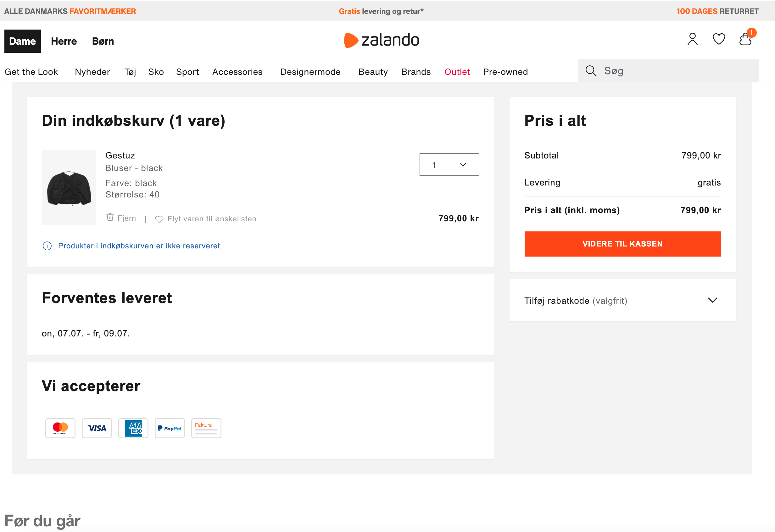This screenshot has height=532, width=775.
Task: Open the user account icon
Action: [x=692, y=39]
